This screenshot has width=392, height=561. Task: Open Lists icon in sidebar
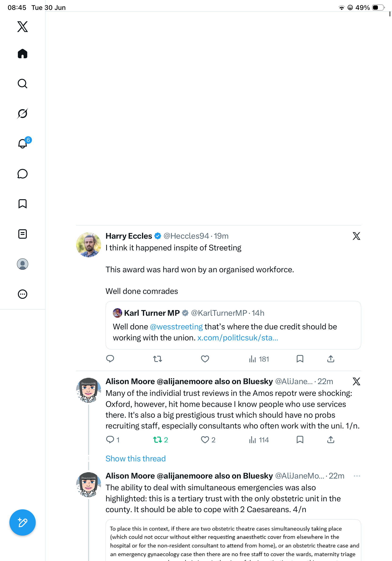coord(23,234)
